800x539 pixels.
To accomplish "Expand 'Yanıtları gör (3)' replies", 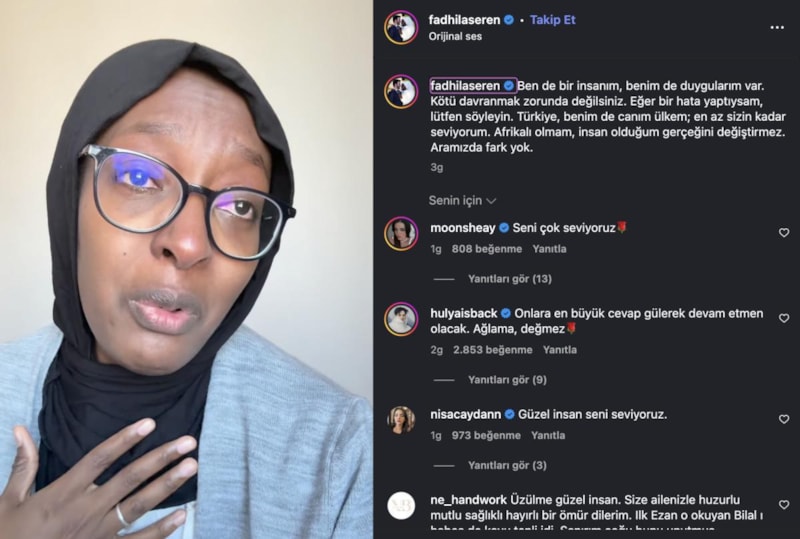I will 507,465.
